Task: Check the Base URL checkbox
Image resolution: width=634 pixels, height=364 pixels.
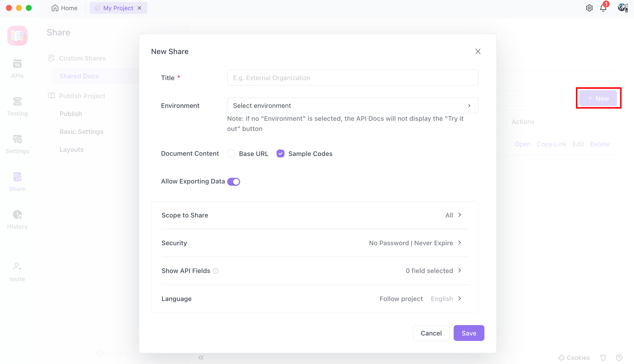Action: (231, 153)
